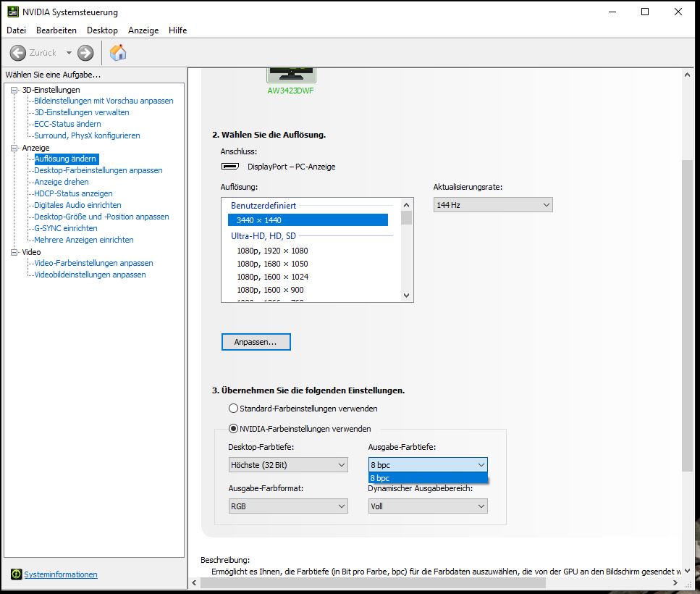Viewport: 700px width, 594px height.
Task: Minimize the NVIDIA Systemsteuerung window
Action: [612, 12]
